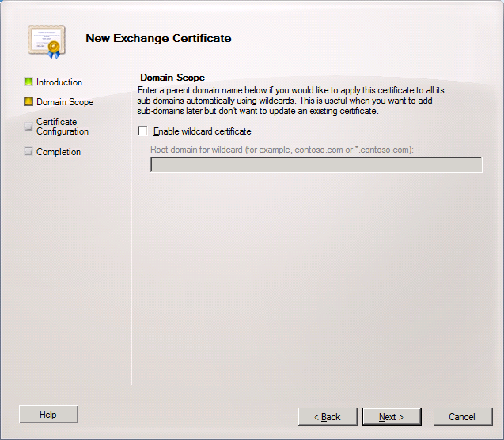Image resolution: width=504 pixels, height=440 pixels.
Task: Click the green Introduction step indicator icon
Action: (28, 82)
